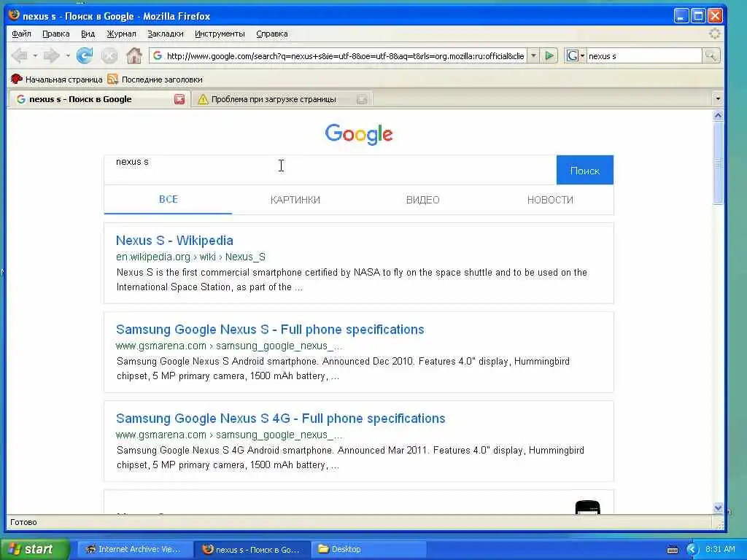Switch to 'nexus s - Поиск в Google' tab

pos(98,99)
